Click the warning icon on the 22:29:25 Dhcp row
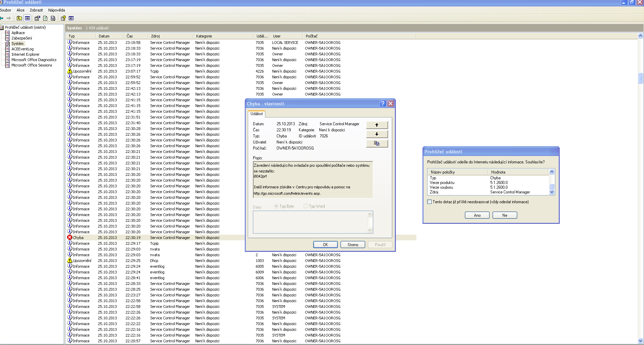Viewport: 644px width, 345px height. pyautogui.click(x=70, y=260)
